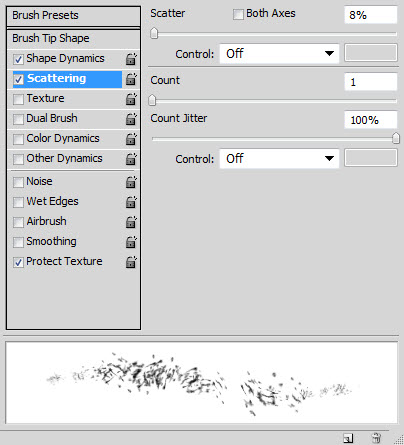Viewport: 404px width, 445px height.
Task: Uncheck the Protect Texture option
Action: (18, 262)
